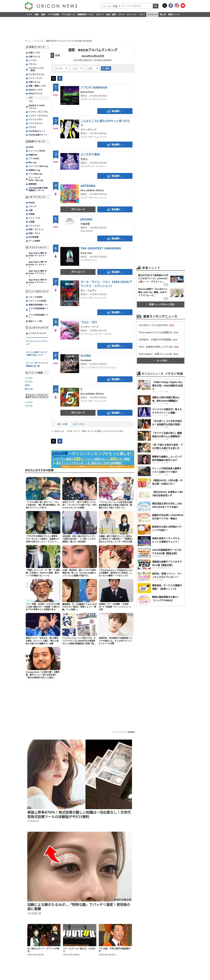Click the "本"ランキング sidebar header icon
This screenshot has width=210, height=980.
tap(27, 197)
